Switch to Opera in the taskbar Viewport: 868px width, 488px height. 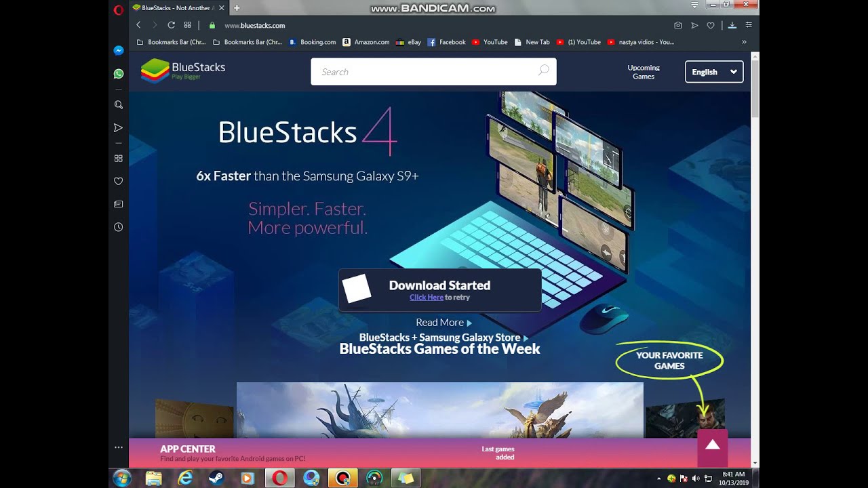[x=279, y=479]
